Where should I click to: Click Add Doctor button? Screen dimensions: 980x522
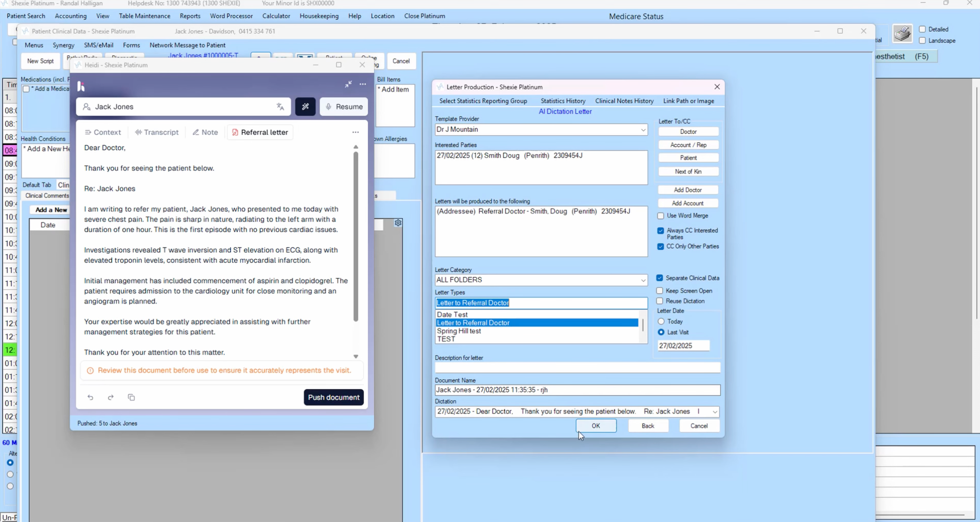click(688, 190)
